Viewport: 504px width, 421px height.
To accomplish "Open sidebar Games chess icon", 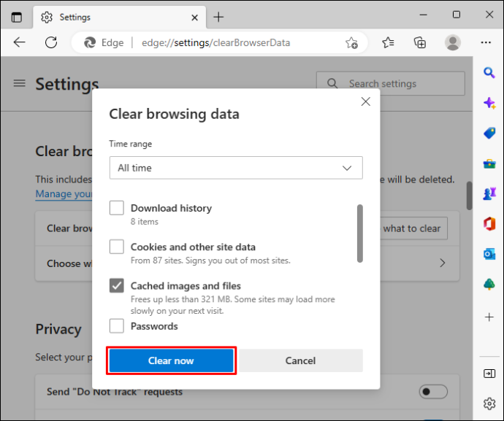I will pyautogui.click(x=489, y=193).
